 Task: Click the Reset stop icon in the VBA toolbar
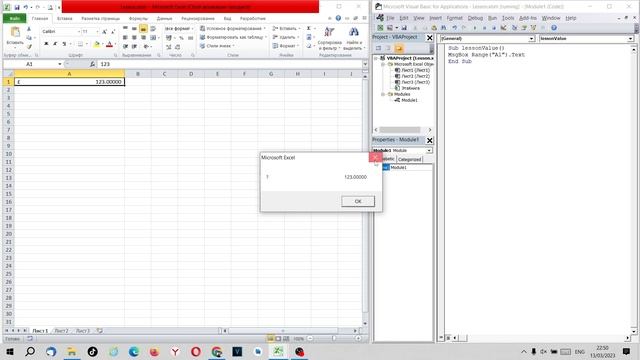493,28
